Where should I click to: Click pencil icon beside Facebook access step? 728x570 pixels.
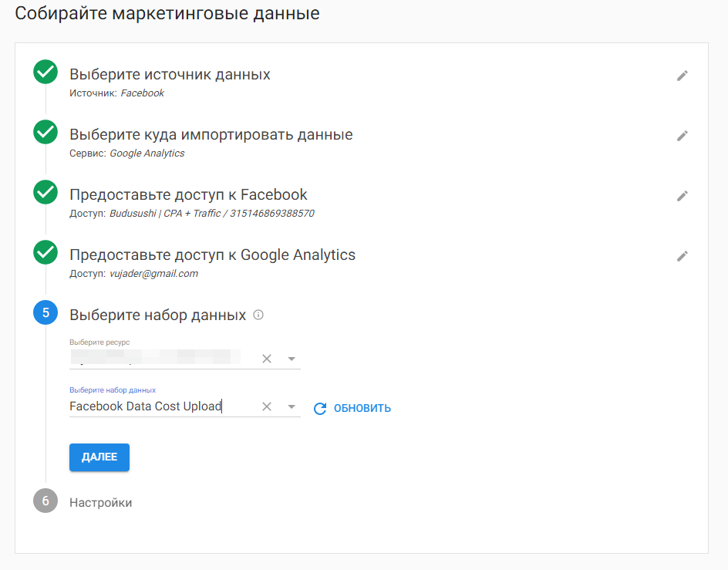(682, 196)
